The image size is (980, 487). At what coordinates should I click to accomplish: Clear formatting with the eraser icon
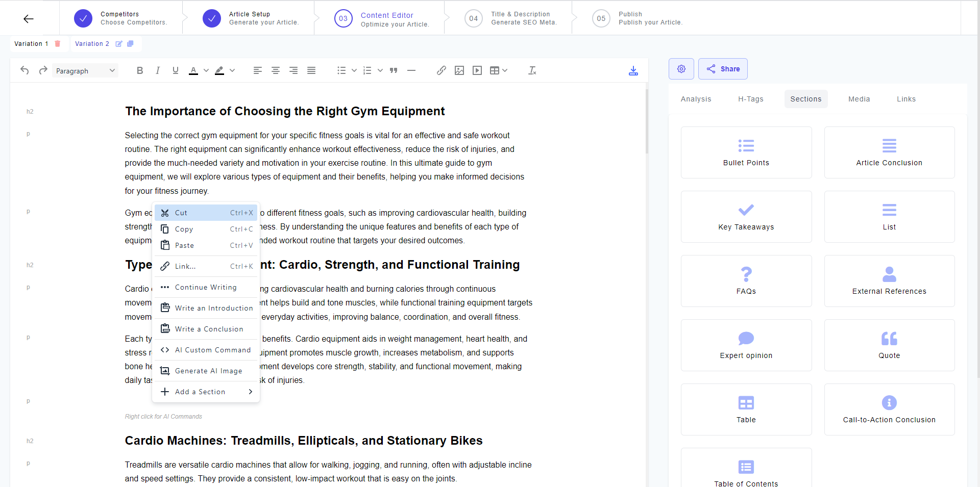(x=532, y=70)
